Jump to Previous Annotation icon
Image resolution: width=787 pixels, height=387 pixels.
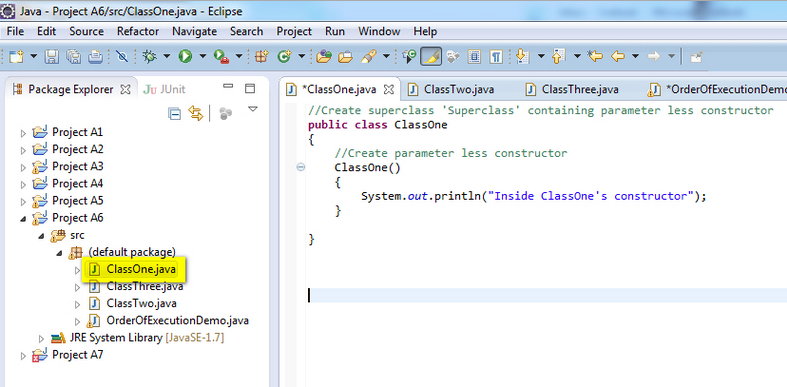click(559, 57)
